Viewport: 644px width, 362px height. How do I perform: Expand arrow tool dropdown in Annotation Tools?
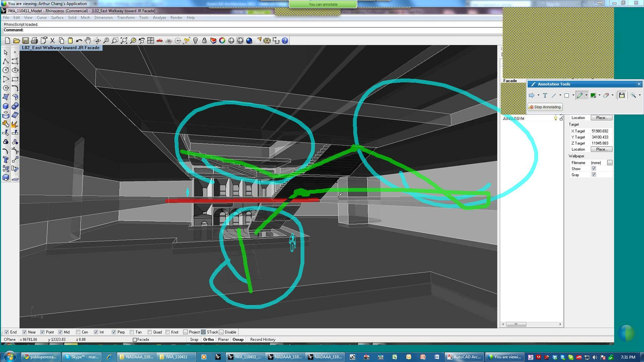[538, 96]
